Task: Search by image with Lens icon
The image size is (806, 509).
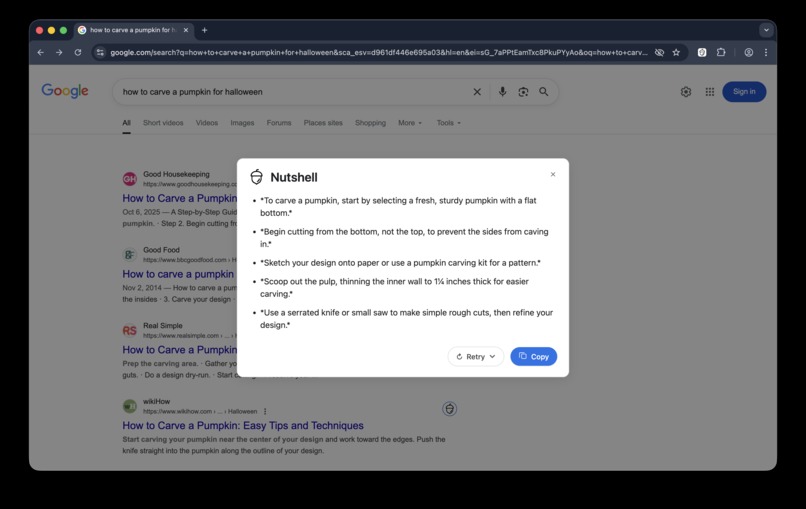Action: 523,92
